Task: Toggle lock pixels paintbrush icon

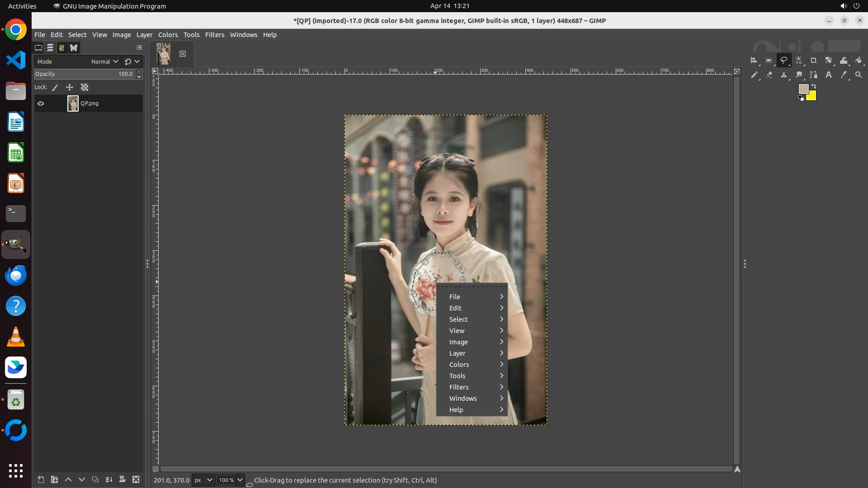Action: (55, 87)
